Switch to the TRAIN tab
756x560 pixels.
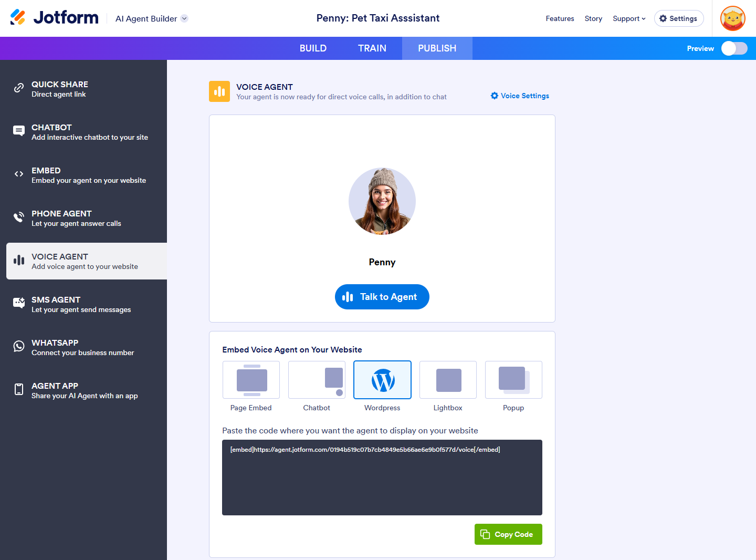pyautogui.click(x=372, y=48)
